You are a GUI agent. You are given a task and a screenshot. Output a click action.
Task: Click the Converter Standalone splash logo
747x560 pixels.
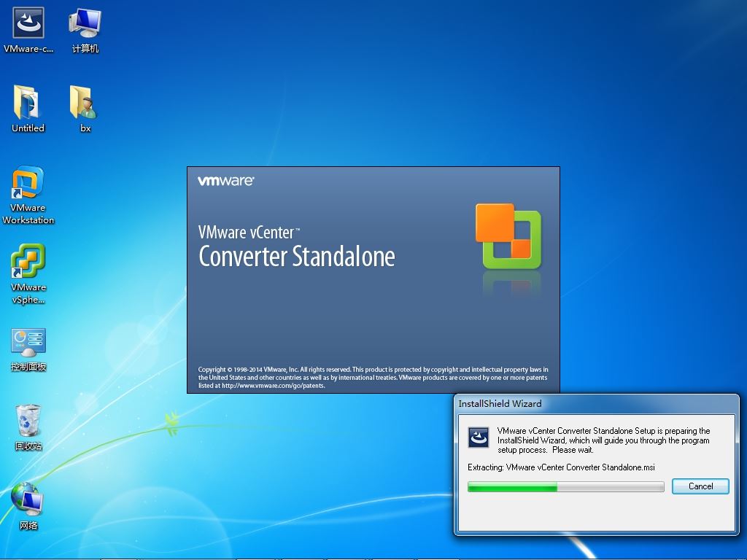click(x=508, y=237)
